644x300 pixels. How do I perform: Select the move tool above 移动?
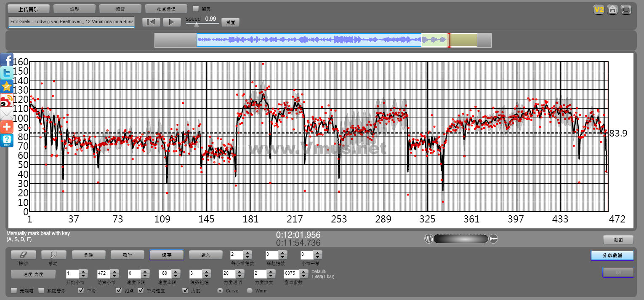point(54,255)
